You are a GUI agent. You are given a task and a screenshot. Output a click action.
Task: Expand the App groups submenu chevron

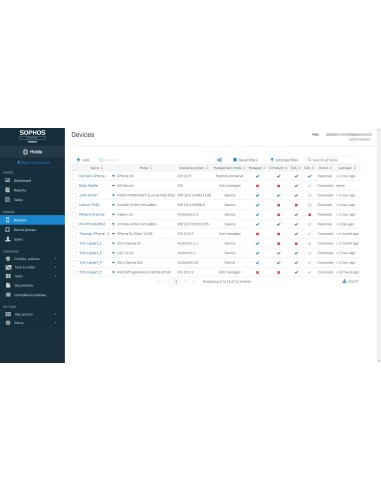click(x=55, y=314)
